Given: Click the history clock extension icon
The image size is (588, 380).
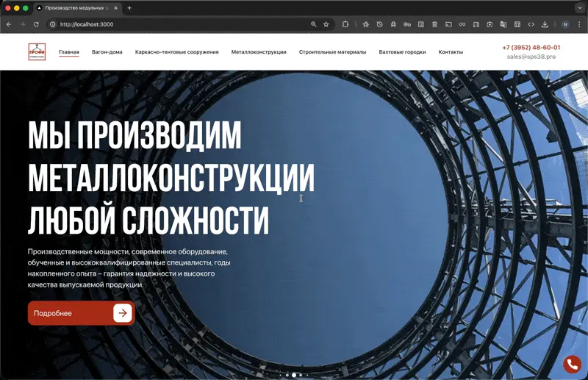Looking at the screenshot, I should pyautogui.click(x=379, y=24).
